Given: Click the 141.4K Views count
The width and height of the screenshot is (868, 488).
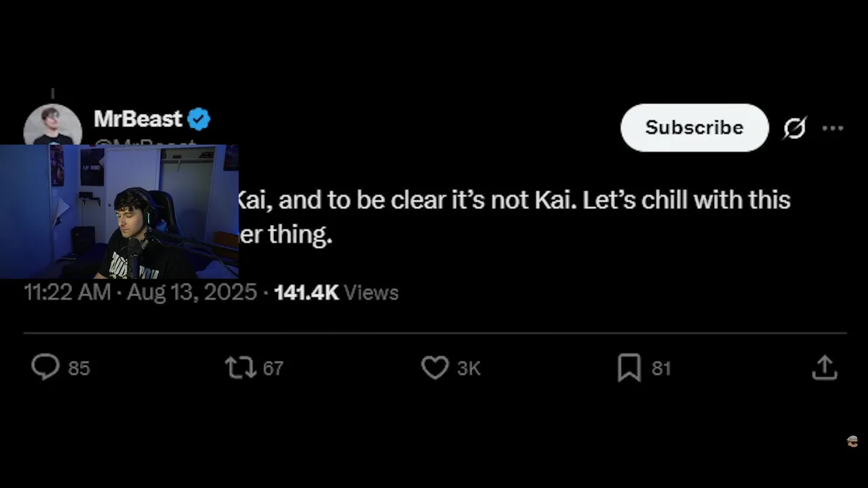Looking at the screenshot, I should click(336, 293).
